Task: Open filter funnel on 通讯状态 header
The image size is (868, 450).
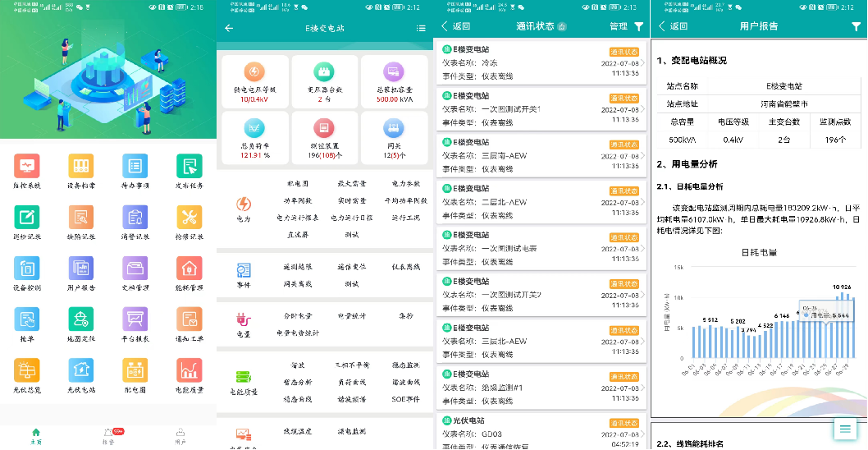Action: (639, 26)
